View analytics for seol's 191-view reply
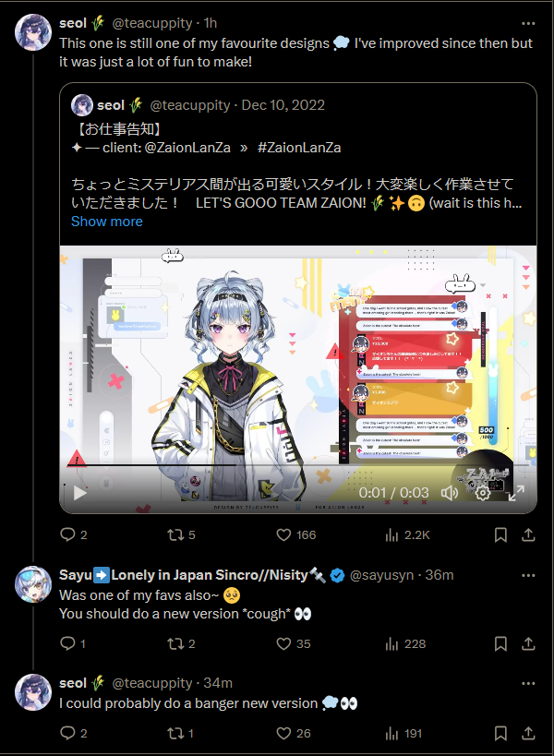This screenshot has height=756, width=554. 403,733
